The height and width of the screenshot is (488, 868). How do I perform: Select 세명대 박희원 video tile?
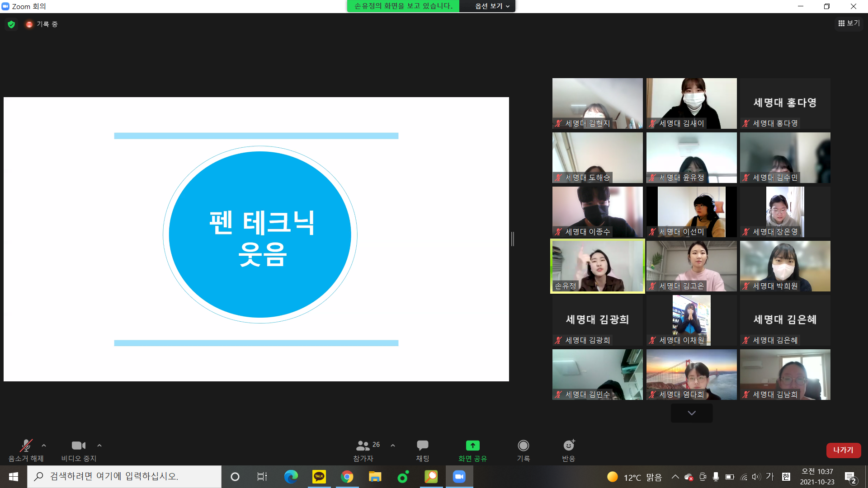[x=785, y=266]
